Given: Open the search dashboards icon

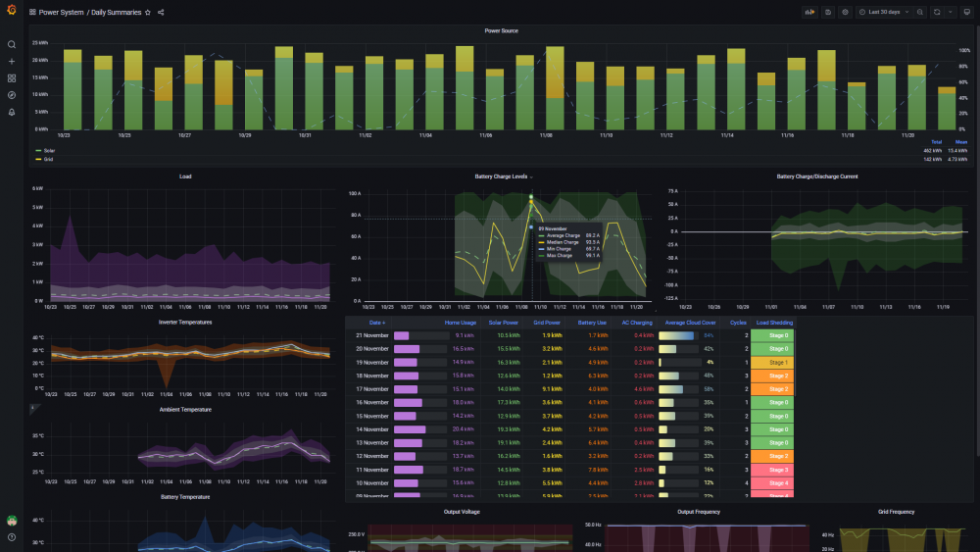Looking at the screenshot, I should point(11,44).
